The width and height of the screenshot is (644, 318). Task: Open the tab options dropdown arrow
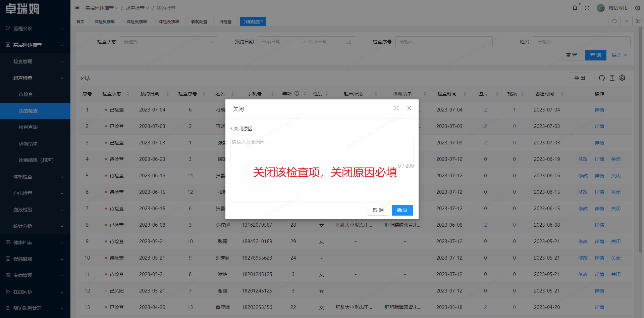pyautogui.click(x=627, y=21)
